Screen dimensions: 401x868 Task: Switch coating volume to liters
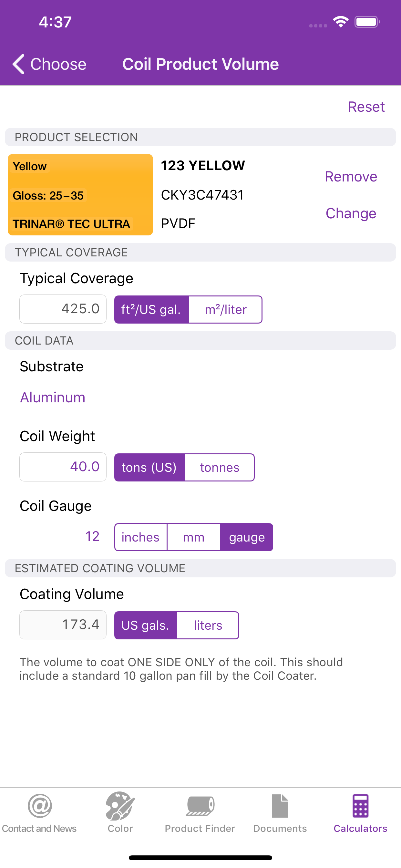[x=208, y=625]
